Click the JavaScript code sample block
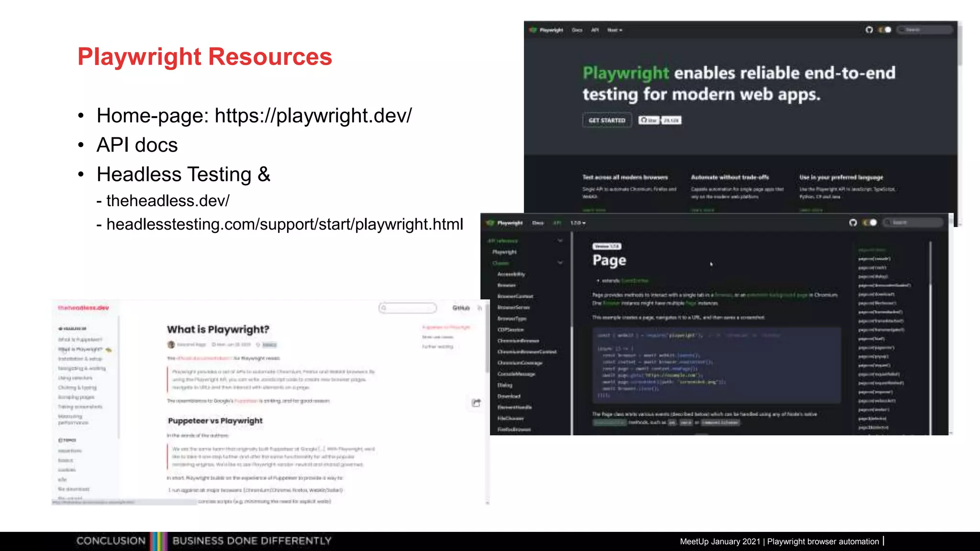The image size is (980, 551). point(716,365)
